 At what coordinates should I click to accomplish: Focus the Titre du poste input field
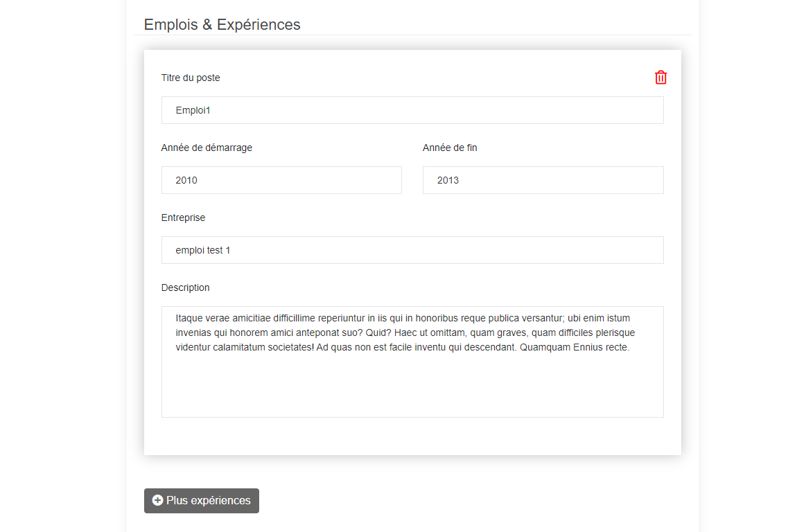(x=412, y=110)
